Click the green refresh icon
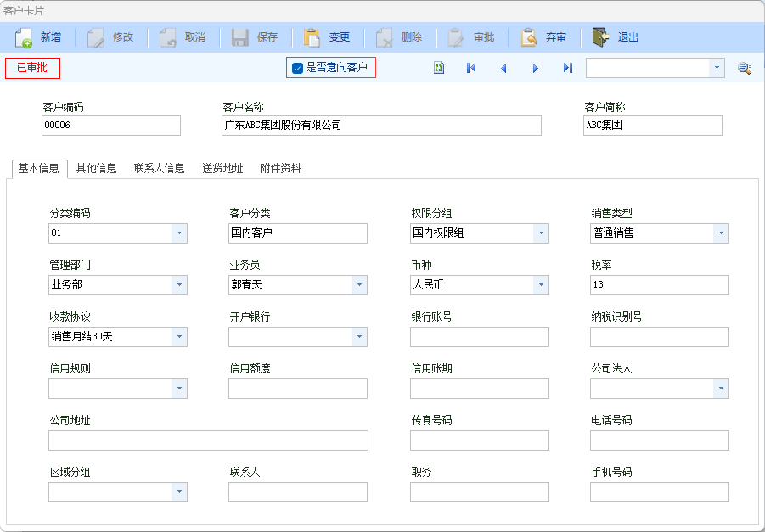This screenshot has height=532, width=765. pos(439,68)
